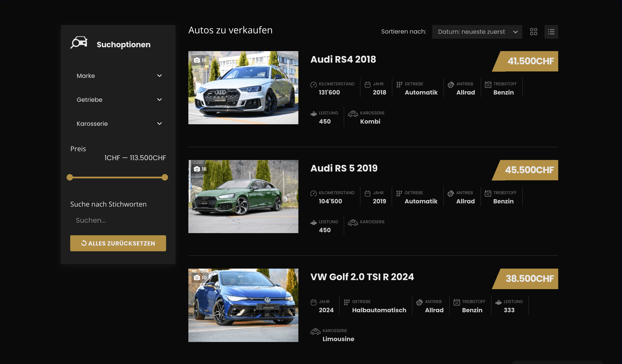This screenshot has height=364, width=622.
Task: Click the Kilometerstand gauge icon for Audi RS4
Action: 314,85
